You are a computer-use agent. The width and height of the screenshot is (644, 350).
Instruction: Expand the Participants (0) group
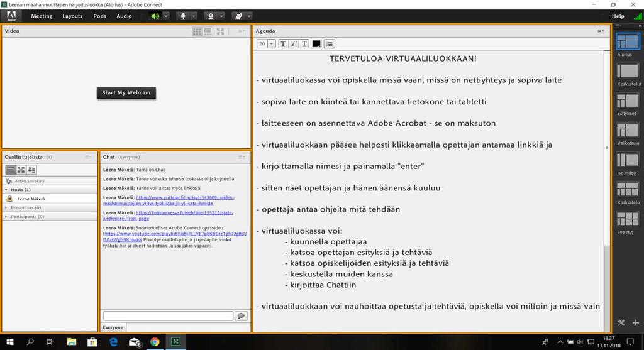coord(6,217)
